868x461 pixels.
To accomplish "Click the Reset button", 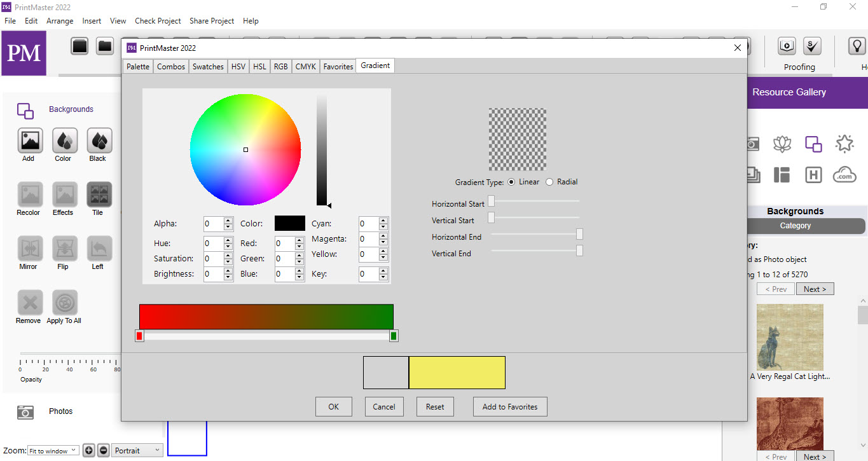I will click(435, 407).
